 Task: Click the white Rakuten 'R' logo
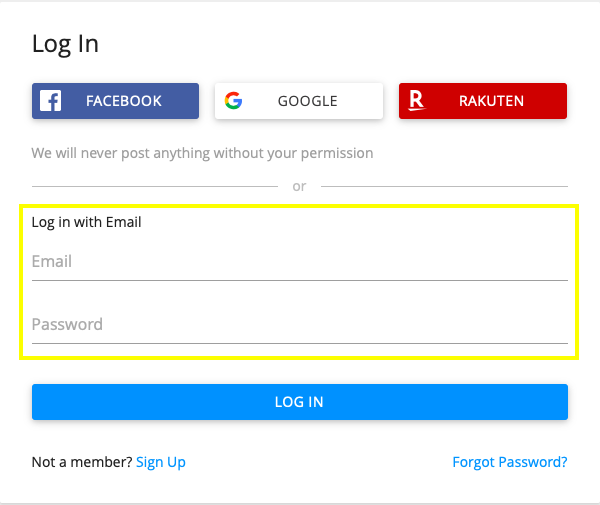click(x=417, y=101)
